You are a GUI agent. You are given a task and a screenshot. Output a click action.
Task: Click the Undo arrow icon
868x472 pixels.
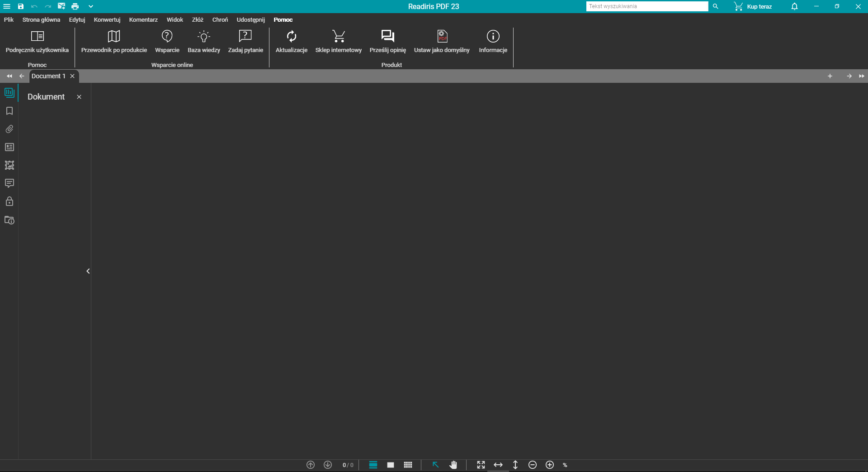click(34, 6)
